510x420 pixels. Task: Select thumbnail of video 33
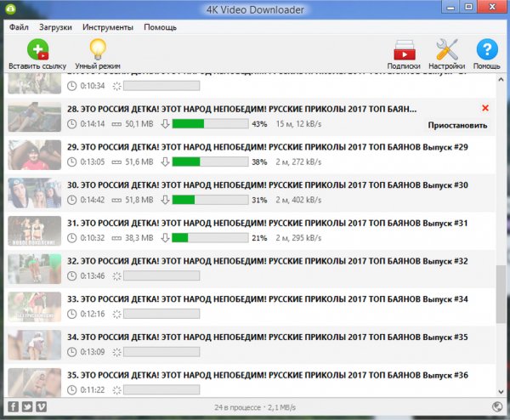click(35, 307)
